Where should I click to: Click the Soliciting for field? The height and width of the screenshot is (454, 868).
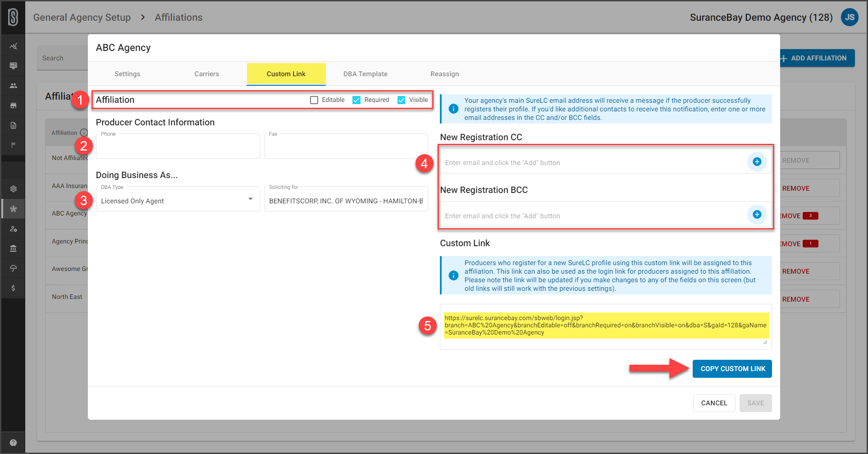pyautogui.click(x=346, y=199)
